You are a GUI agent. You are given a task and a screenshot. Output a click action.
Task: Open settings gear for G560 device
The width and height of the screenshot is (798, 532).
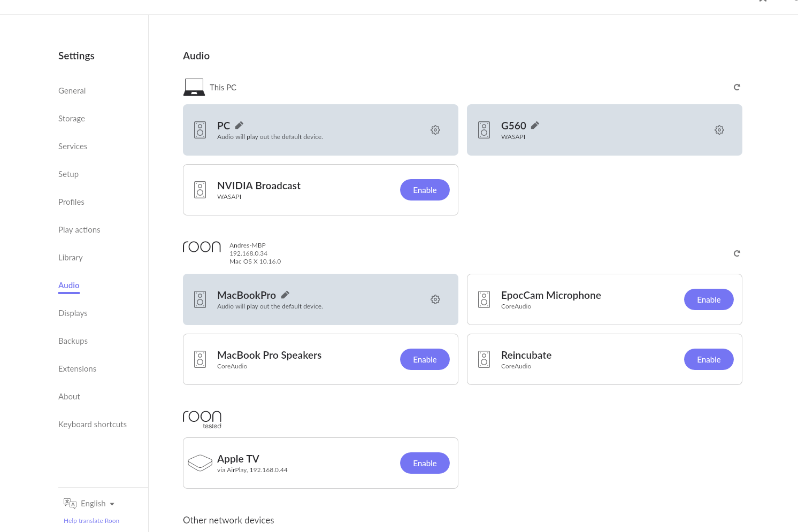719,130
